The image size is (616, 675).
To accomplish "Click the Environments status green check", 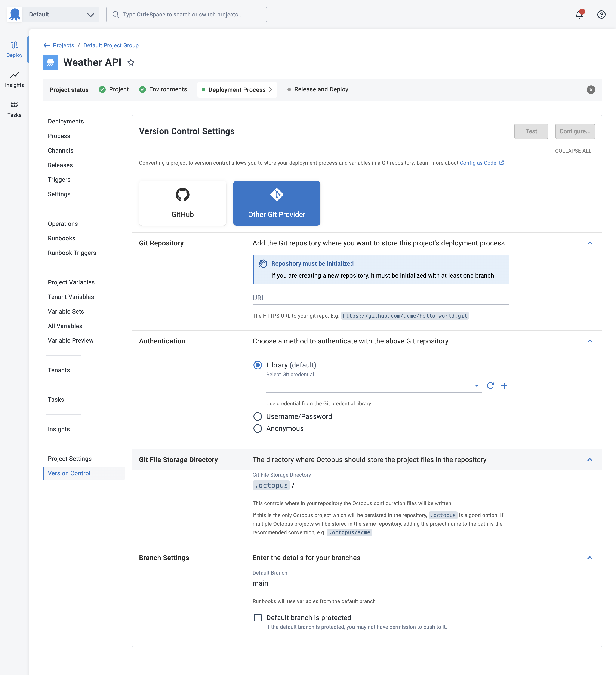I will pyautogui.click(x=142, y=89).
